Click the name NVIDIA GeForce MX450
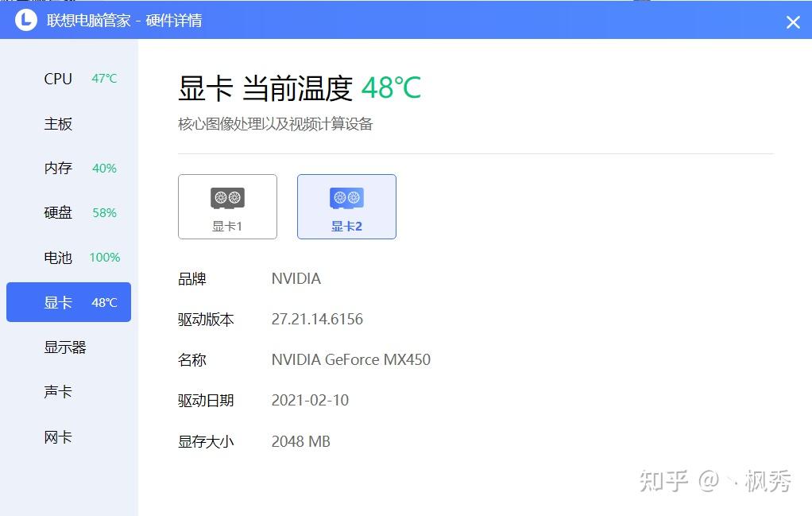The image size is (812, 516). (351, 359)
